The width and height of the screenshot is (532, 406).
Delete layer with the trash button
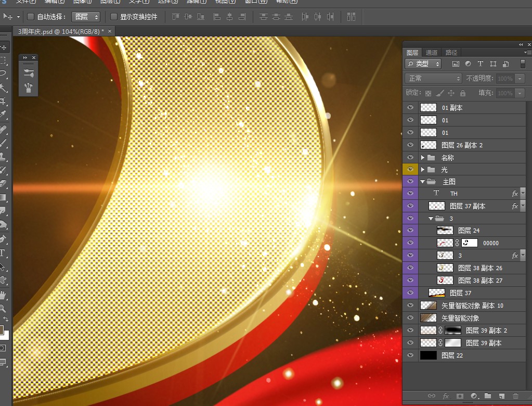(x=515, y=396)
